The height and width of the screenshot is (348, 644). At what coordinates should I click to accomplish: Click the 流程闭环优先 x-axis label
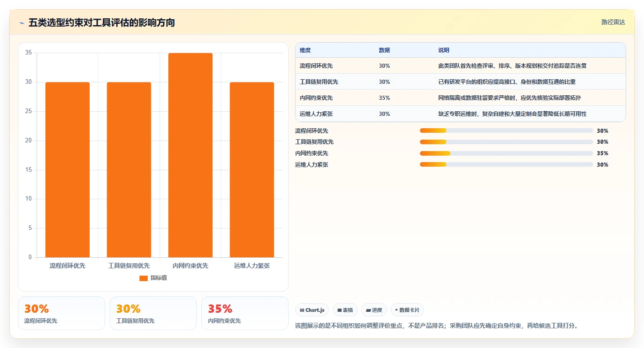[68, 266]
